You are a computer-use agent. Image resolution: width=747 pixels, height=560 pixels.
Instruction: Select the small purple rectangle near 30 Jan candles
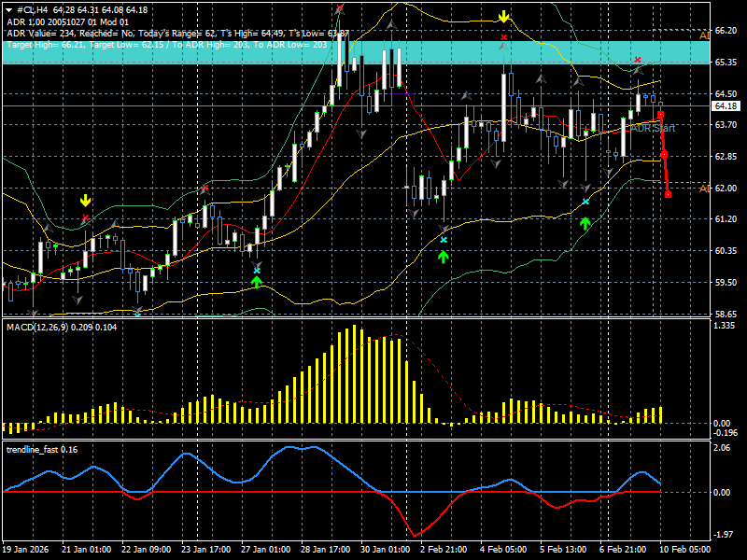click(403, 100)
